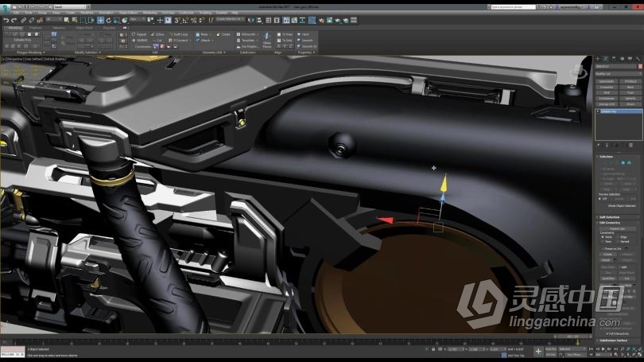Screen dimensions: 644x362
Task: Select the Select and Link chain icon
Action: tap(23, 20)
